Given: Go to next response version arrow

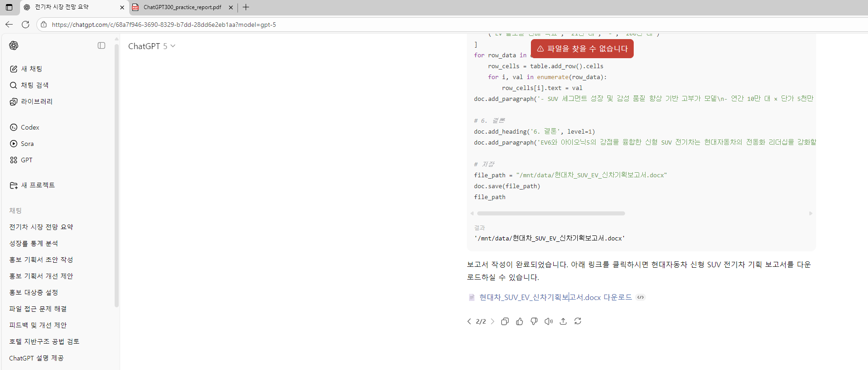Looking at the screenshot, I should click(x=492, y=321).
